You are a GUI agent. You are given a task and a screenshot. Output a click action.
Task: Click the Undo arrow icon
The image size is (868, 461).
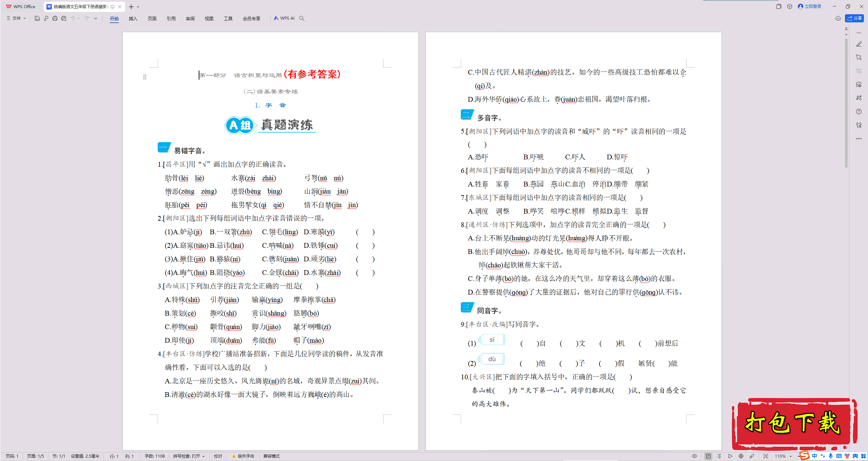click(73, 18)
